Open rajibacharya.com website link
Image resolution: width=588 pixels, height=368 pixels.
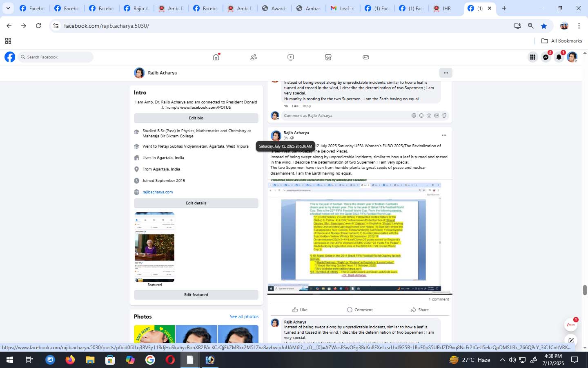(x=158, y=192)
